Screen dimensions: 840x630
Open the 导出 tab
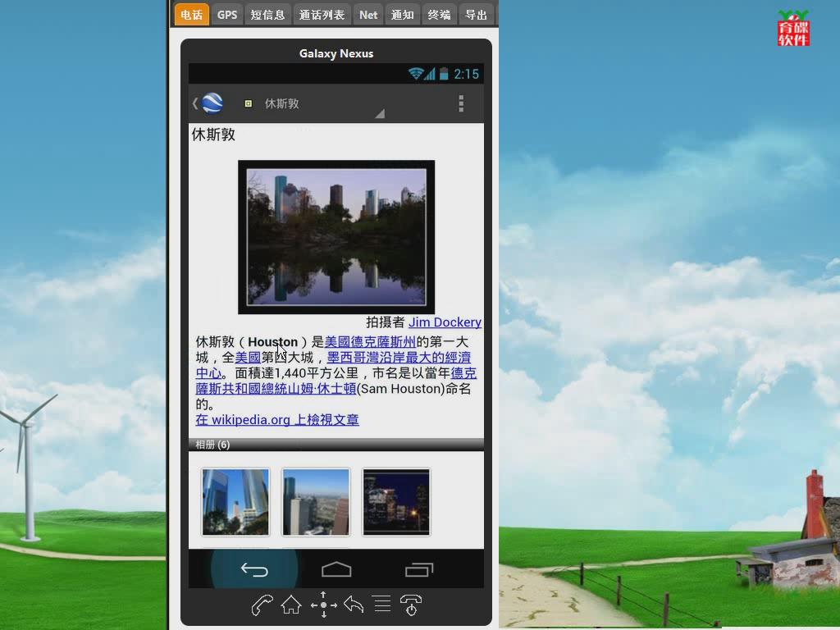tap(476, 15)
